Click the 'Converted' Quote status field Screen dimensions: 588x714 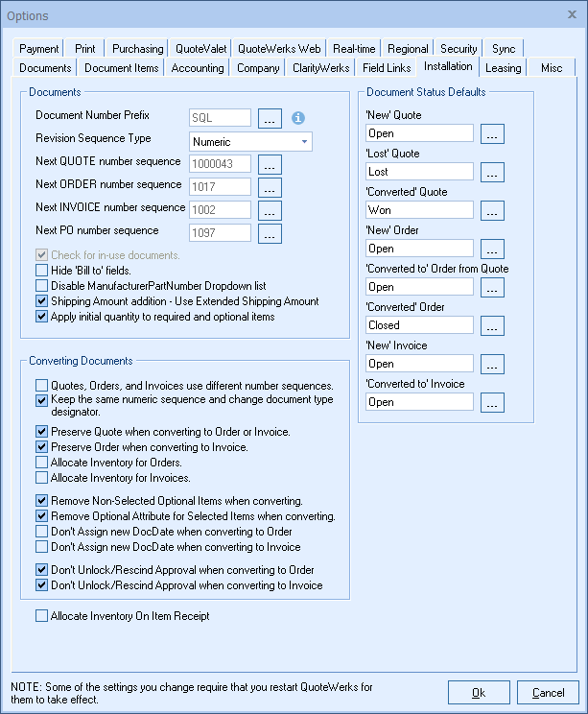point(419,210)
